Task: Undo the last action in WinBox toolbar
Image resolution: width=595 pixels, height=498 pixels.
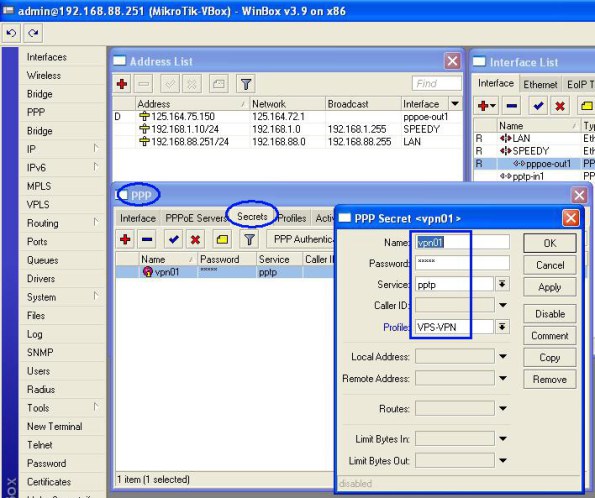Action: [11, 33]
